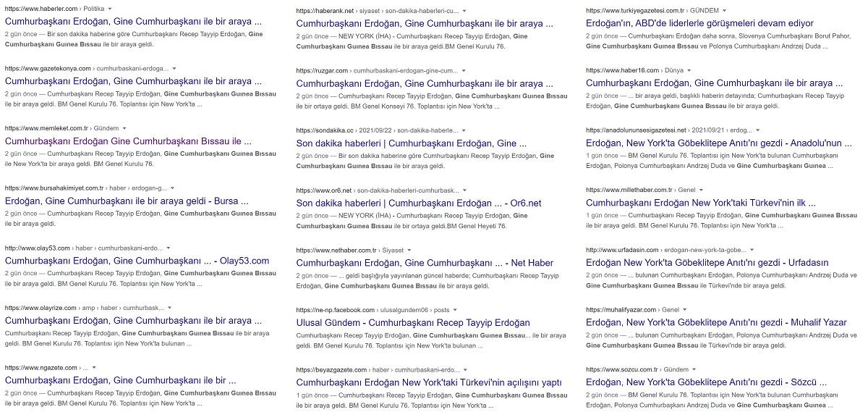Expand the arrow next to gazetekonya.com URL
Image resolution: width=868 pixels, height=420 pixels.
coord(174,69)
